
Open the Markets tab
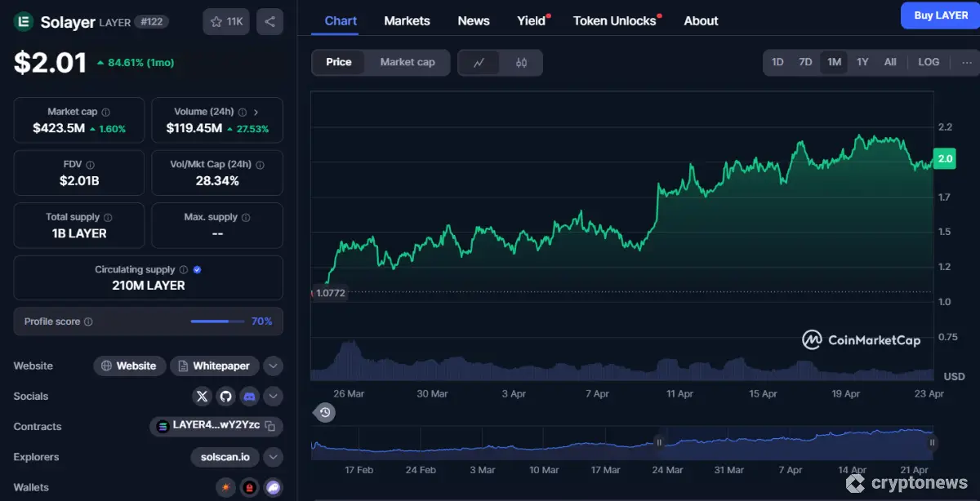point(407,21)
